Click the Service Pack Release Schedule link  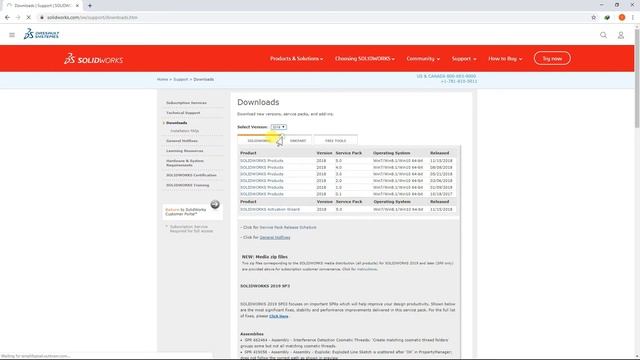[x=288, y=227]
